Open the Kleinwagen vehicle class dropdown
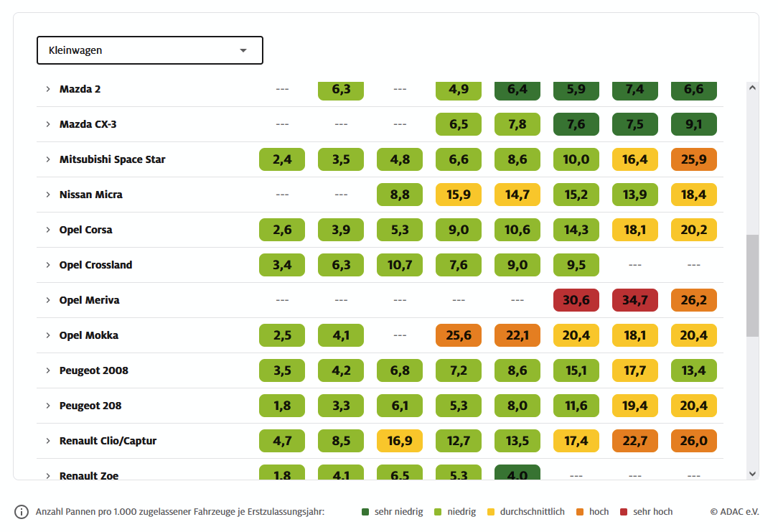This screenshot has width=778, height=532. click(150, 50)
